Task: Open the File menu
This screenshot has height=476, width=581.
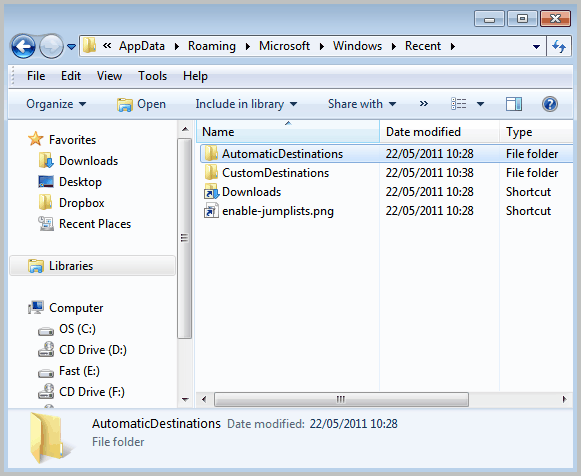Action: coord(36,76)
